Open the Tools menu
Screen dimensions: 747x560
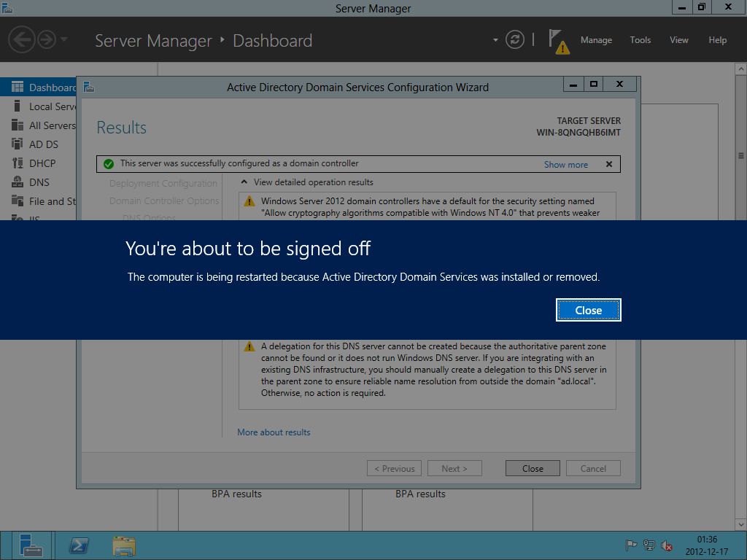(640, 40)
